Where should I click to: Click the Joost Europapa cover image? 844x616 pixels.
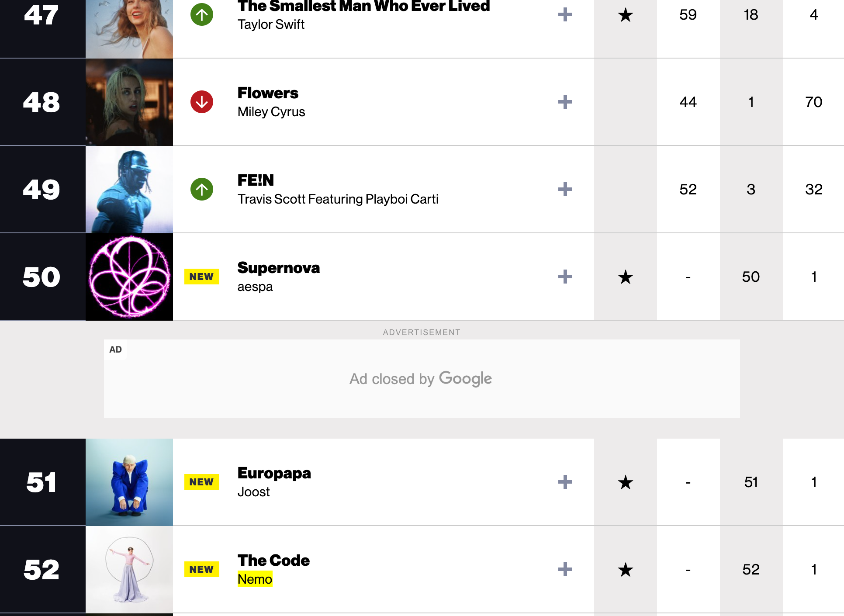click(x=129, y=482)
